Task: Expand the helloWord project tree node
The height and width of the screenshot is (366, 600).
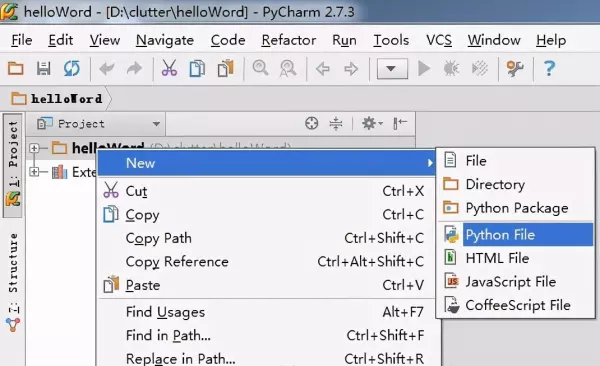Action: tap(34, 148)
